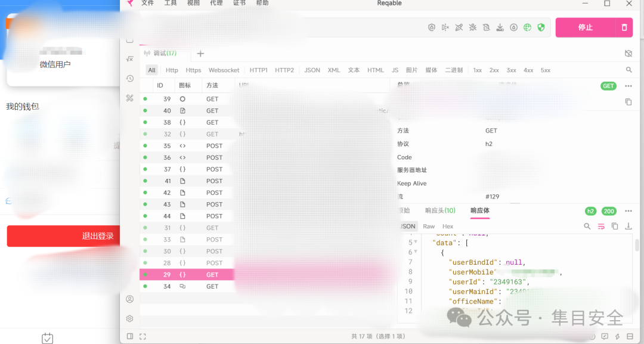Open the account icon in the left sidebar
Image resolution: width=644 pixels, height=344 pixels.
tap(130, 299)
